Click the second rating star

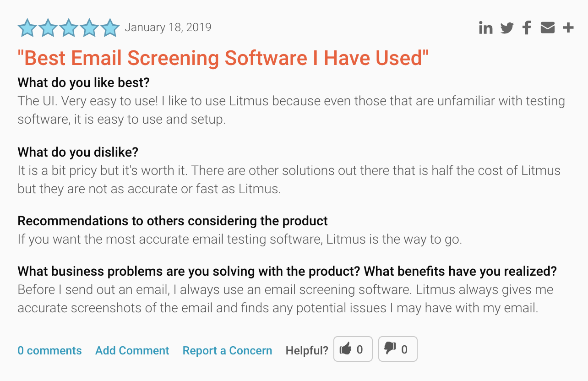(48, 28)
